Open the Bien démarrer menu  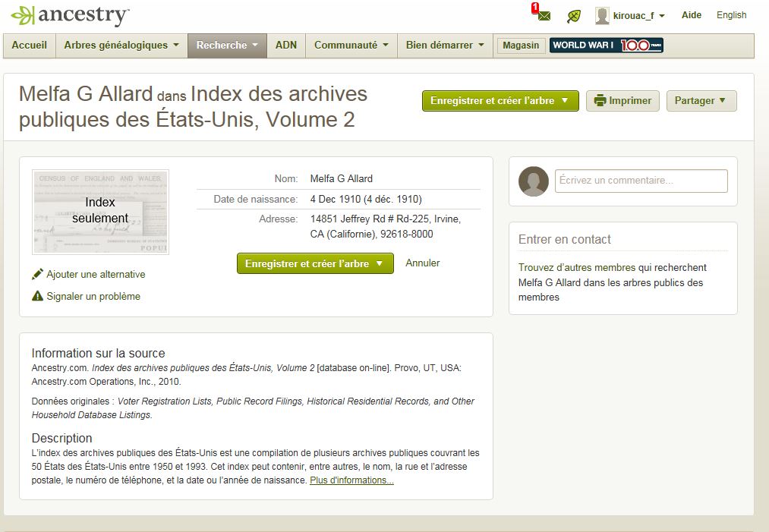point(445,45)
